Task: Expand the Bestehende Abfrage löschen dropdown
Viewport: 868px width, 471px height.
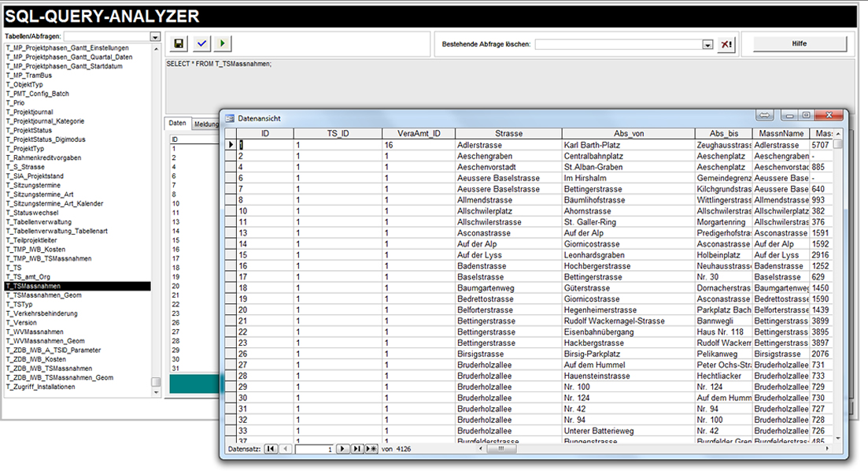Action: (707, 45)
